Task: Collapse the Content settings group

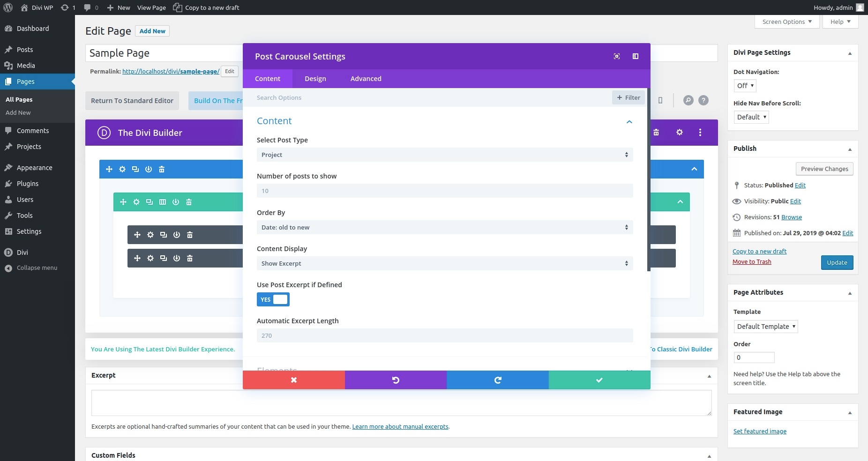Action: coord(629,121)
